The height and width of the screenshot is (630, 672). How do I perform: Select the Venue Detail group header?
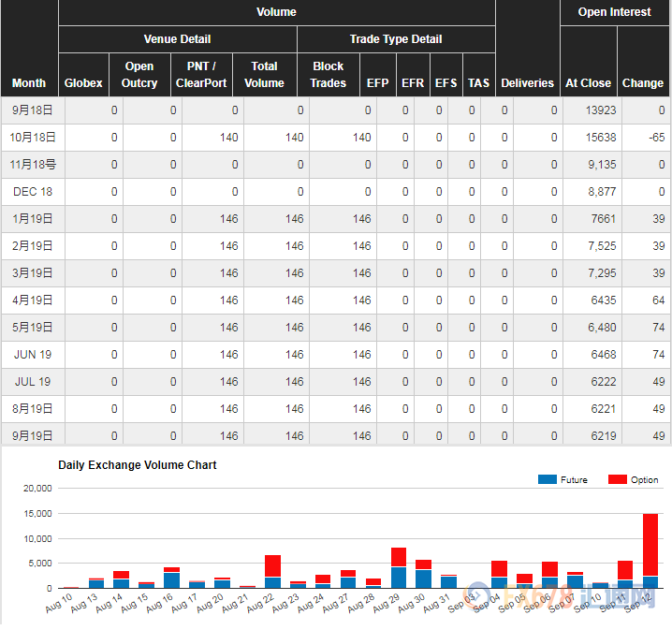(x=177, y=39)
